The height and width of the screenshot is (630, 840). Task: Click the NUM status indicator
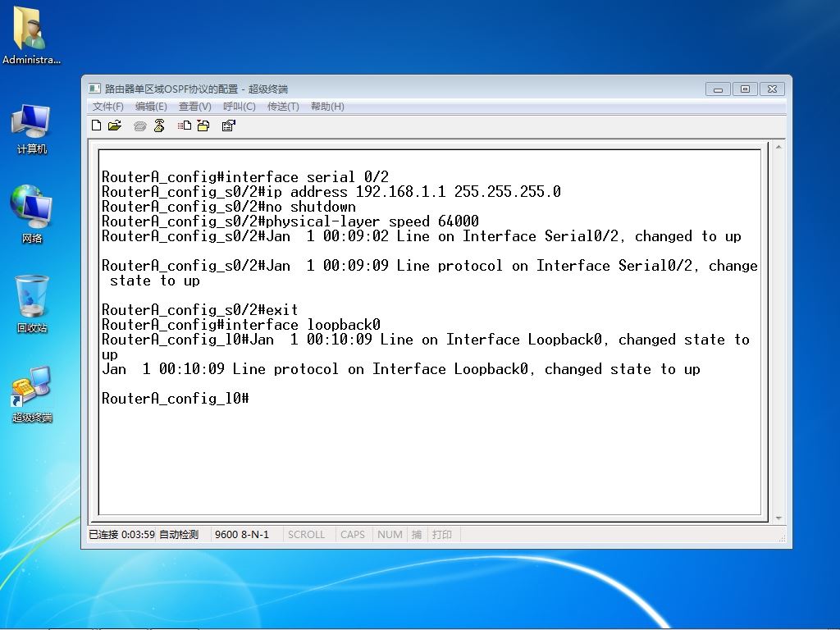pyautogui.click(x=390, y=534)
